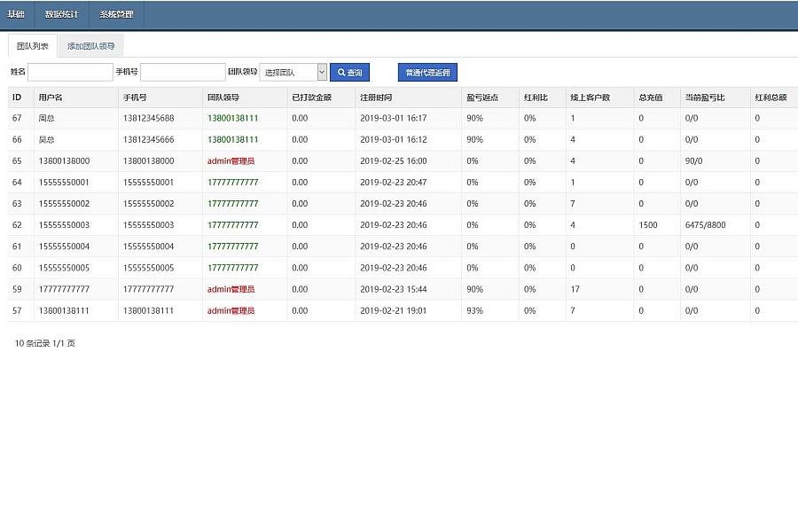Switch to the 添加团队领导 tab
Image resolution: width=798 pixels, height=532 pixels.
tap(91, 46)
